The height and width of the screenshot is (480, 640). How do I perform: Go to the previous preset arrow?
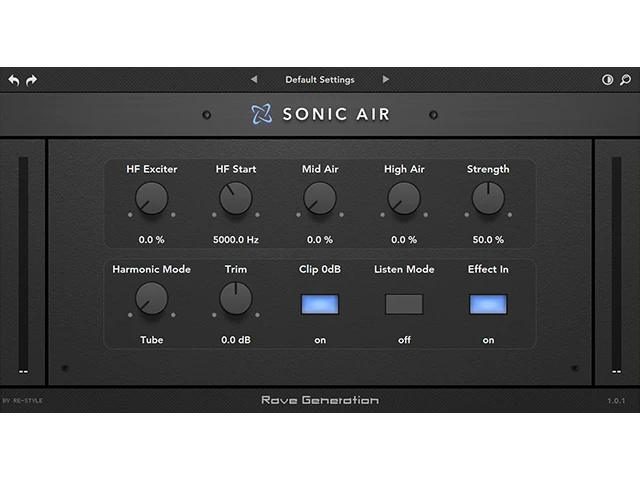pos(254,79)
